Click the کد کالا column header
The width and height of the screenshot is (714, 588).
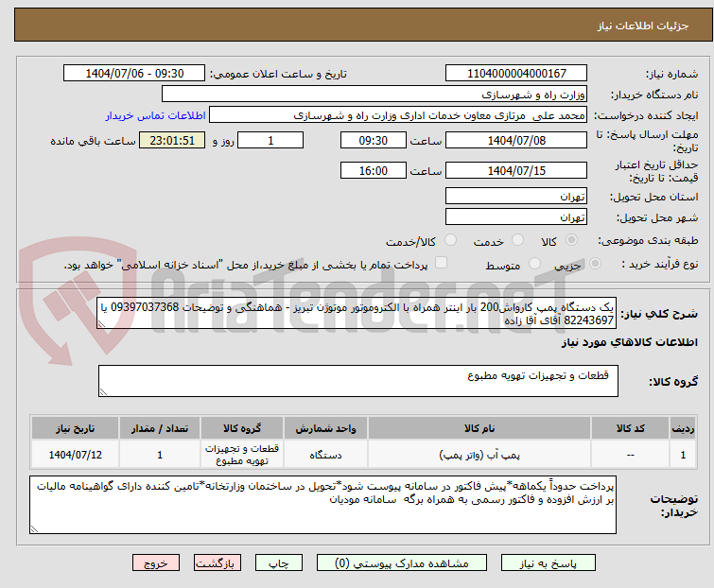point(629,427)
